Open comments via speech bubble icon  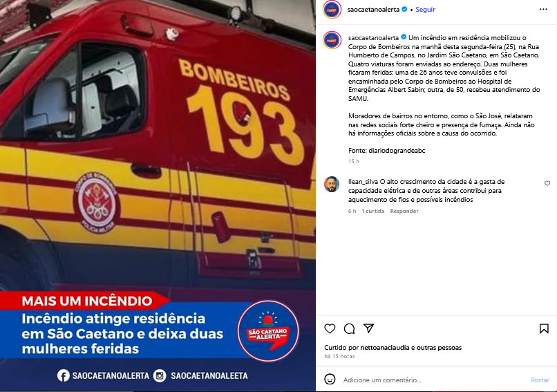tap(349, 328)
